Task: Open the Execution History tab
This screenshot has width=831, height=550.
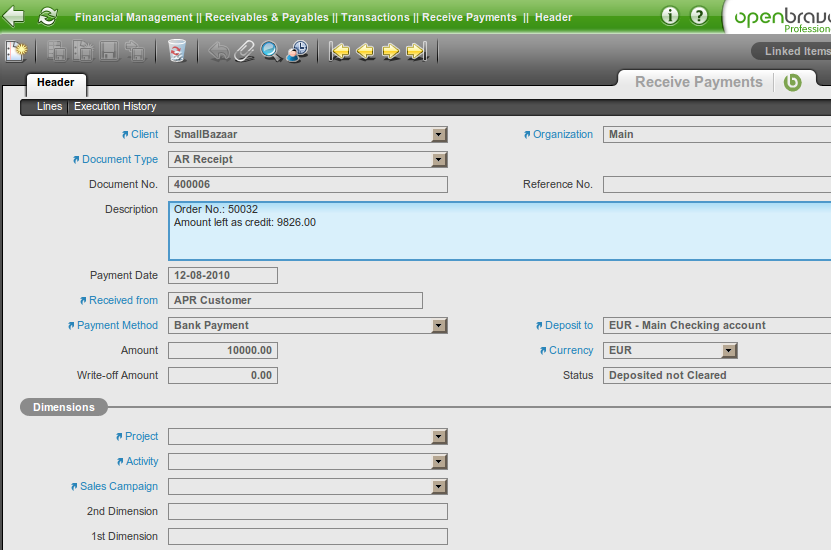Action: point(115,107)
